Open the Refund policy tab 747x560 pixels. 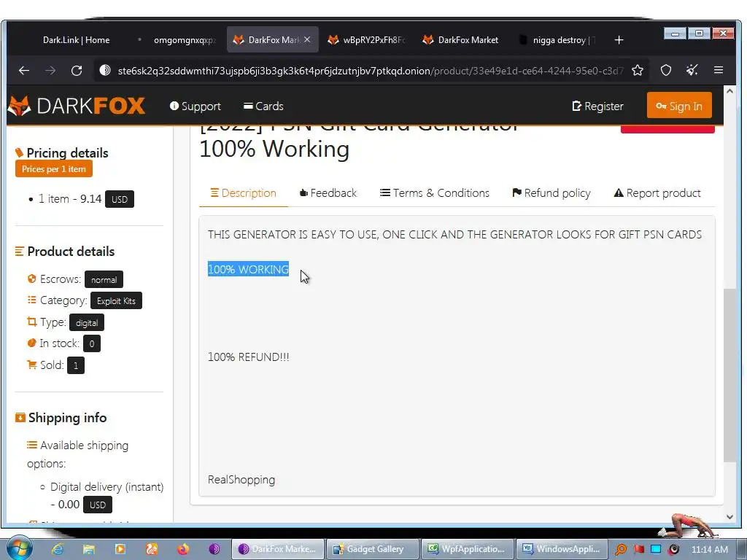(x=551, y=192)
